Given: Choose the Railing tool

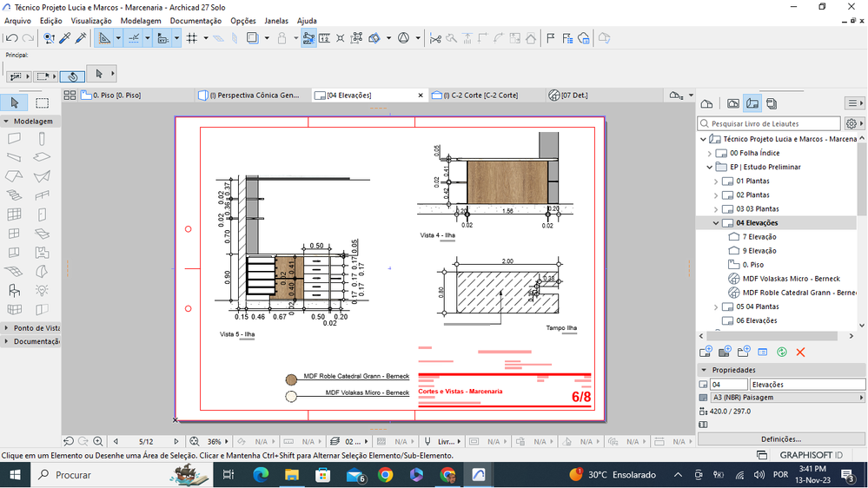Looking at the screenshot, I should pyautogui.click(x=42, y=195).
